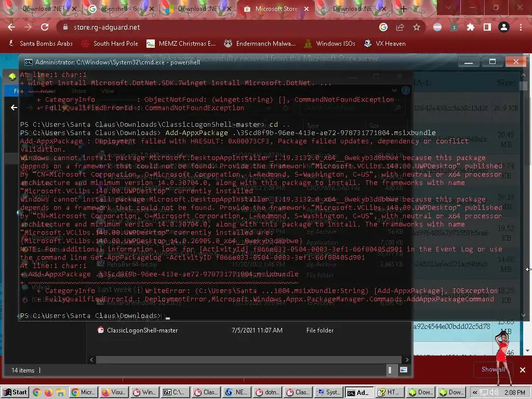
Task: Close the Microsoft Store tab
Action: pyautogui.click(x=307, y=9)
